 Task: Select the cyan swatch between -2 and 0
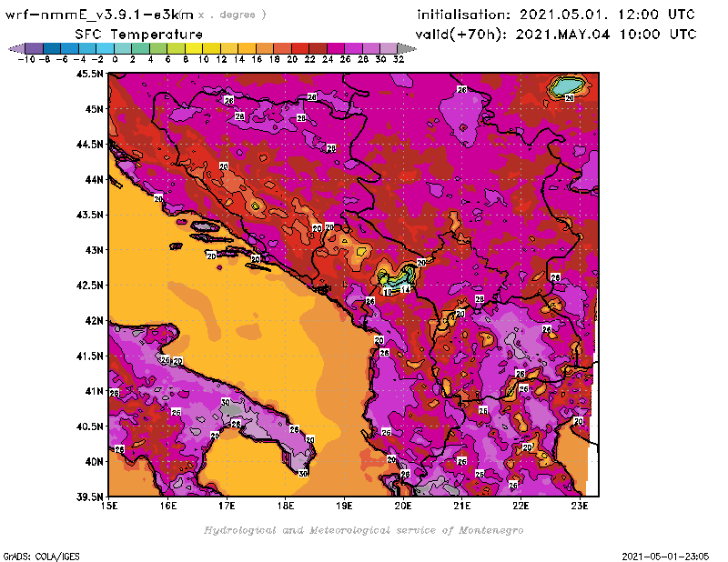(x=105, y=48)
